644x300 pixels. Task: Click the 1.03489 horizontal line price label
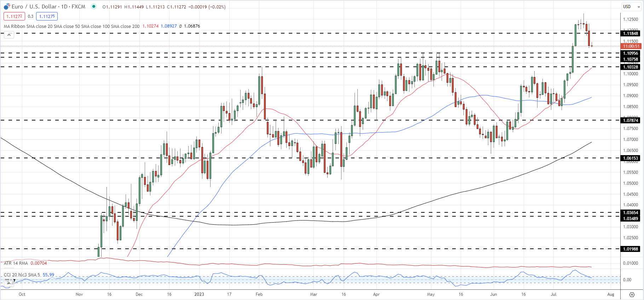[631, 218]
